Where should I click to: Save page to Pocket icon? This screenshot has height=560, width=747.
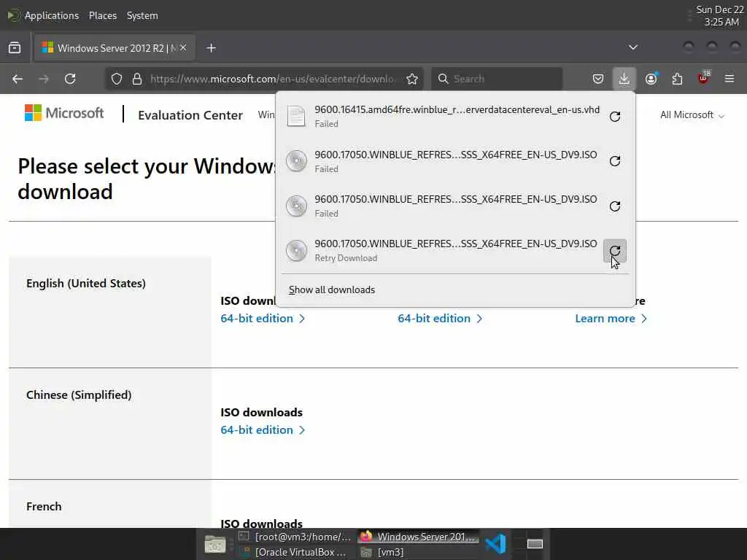[598, 79]
